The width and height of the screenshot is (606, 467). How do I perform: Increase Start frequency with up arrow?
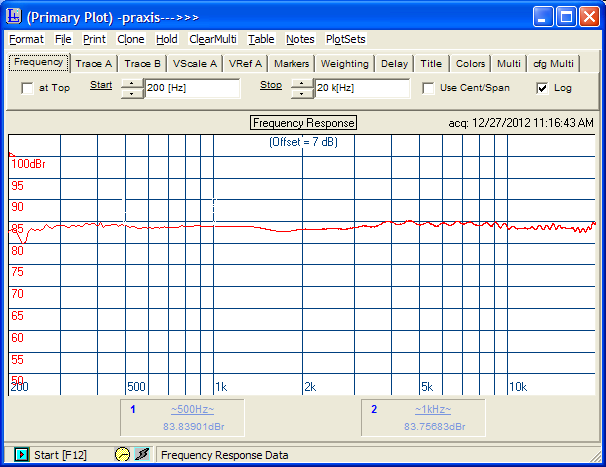tap(132, 84)
